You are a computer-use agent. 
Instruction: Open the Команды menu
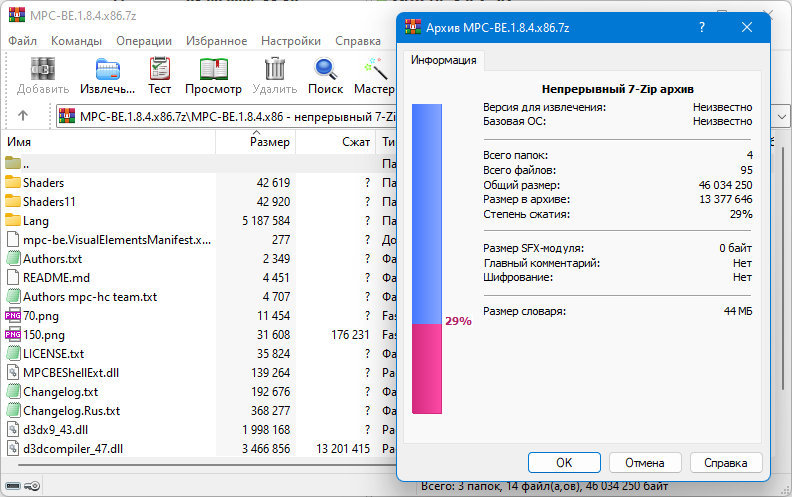click(x=76, y=41)
